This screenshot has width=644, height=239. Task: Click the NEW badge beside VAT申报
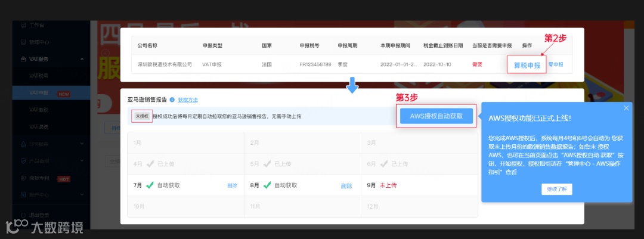64,94
